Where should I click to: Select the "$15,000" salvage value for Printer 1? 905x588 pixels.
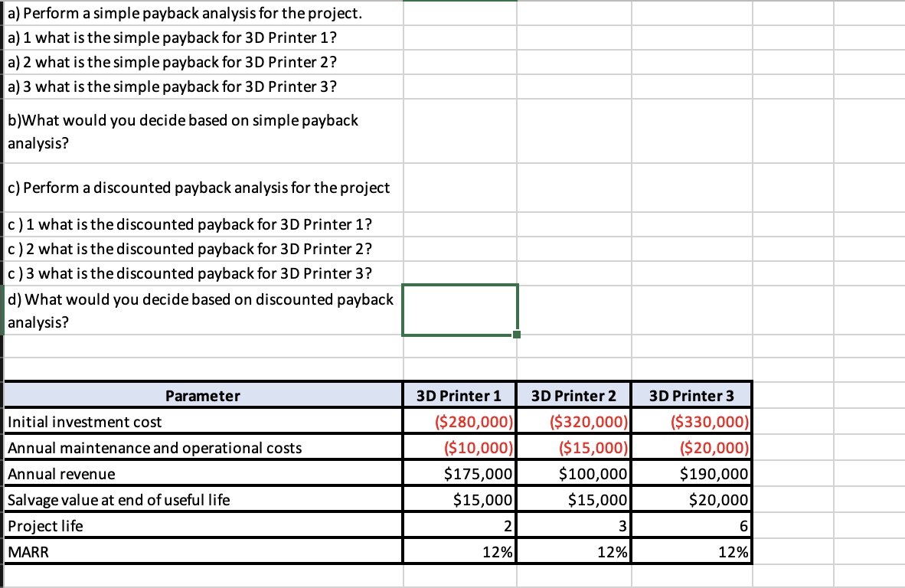pyautogui.click(x=459, y=499)
